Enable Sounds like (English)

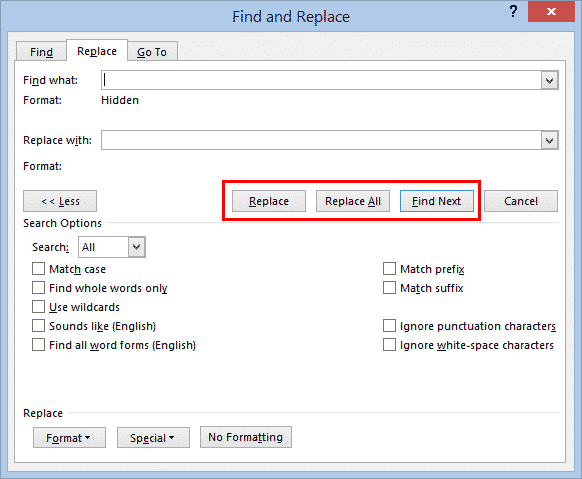tap(38, 326)
